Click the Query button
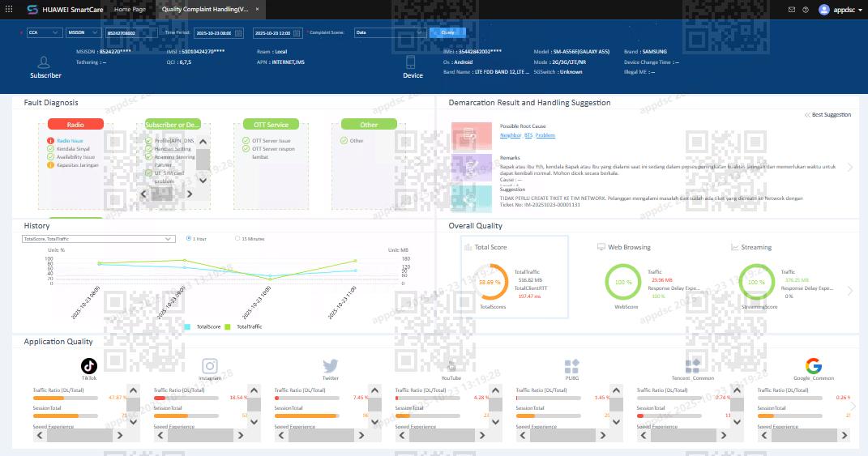The image size is (868, 456). 447,32
